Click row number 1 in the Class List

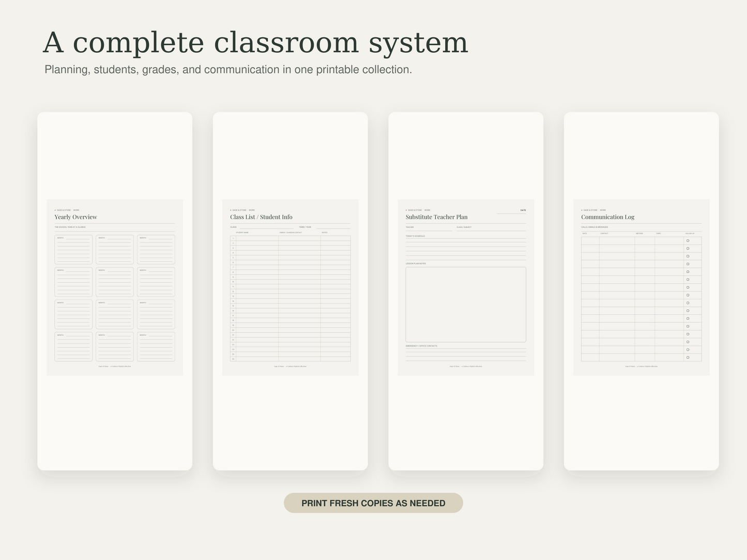coord(233,238)
